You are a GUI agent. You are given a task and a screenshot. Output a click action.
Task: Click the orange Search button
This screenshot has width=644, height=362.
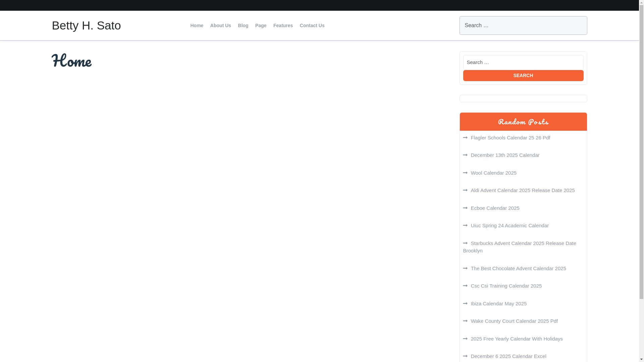(x=523, y=75)
